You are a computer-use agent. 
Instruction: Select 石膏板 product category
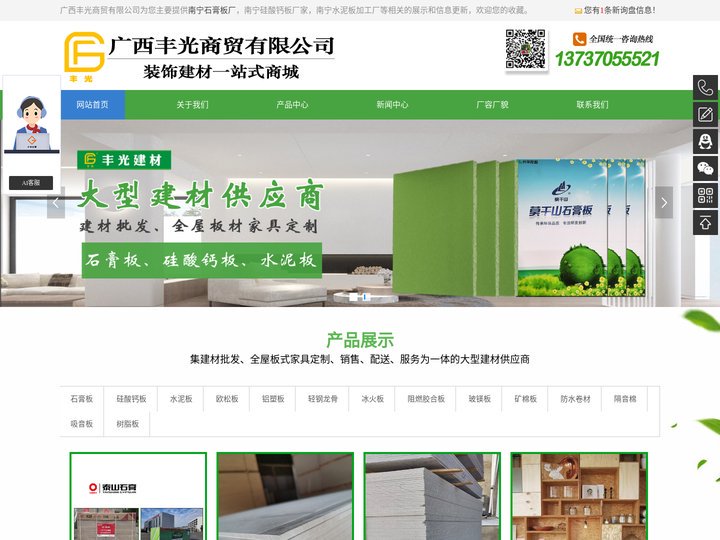click(82, 399)
